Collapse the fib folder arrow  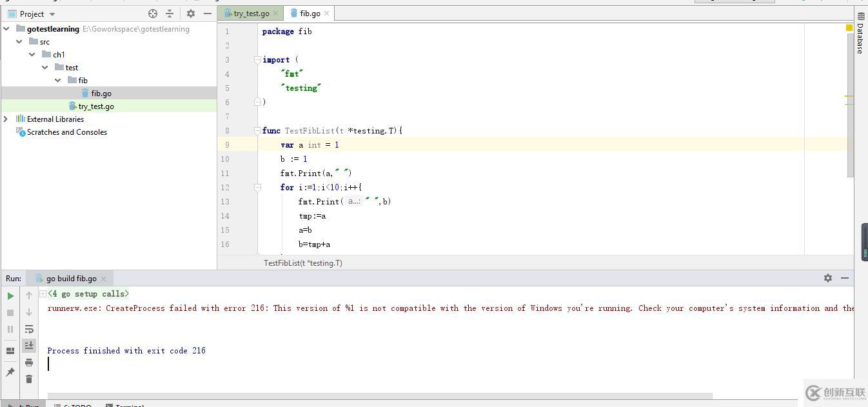[x=58, y=81]
